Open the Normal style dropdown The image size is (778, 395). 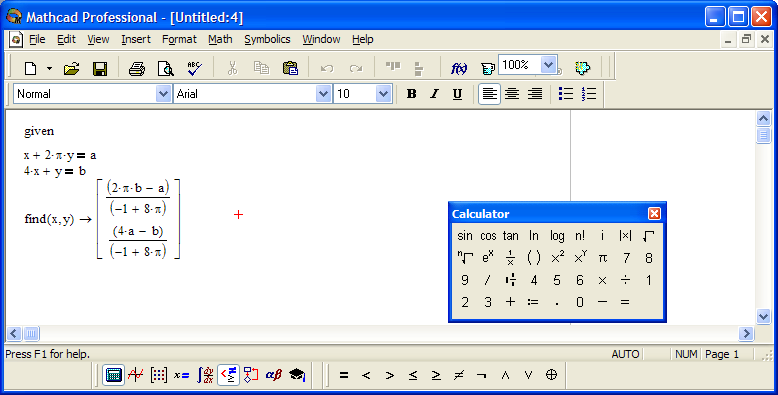[x=163, y=94]
